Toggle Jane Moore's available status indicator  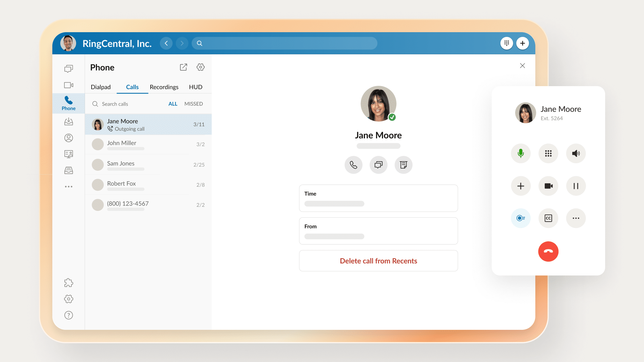coord(392,116)
